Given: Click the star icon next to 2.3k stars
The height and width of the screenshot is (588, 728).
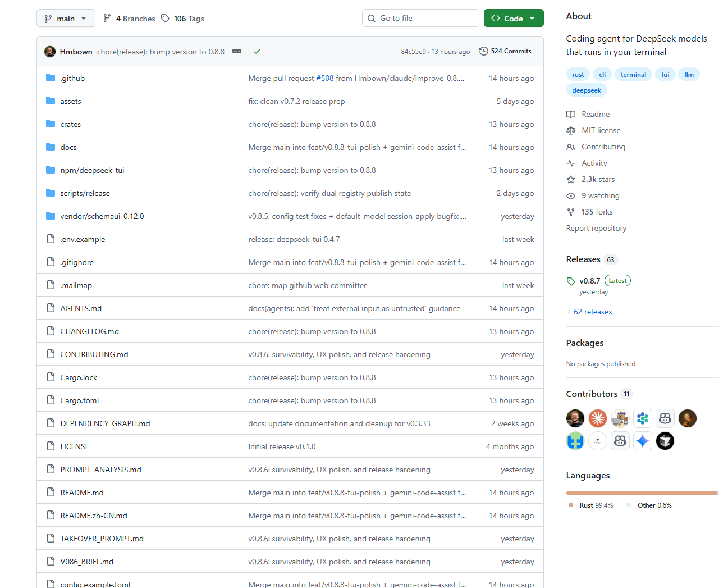Looking at the screenshot, I should (571, 179).
